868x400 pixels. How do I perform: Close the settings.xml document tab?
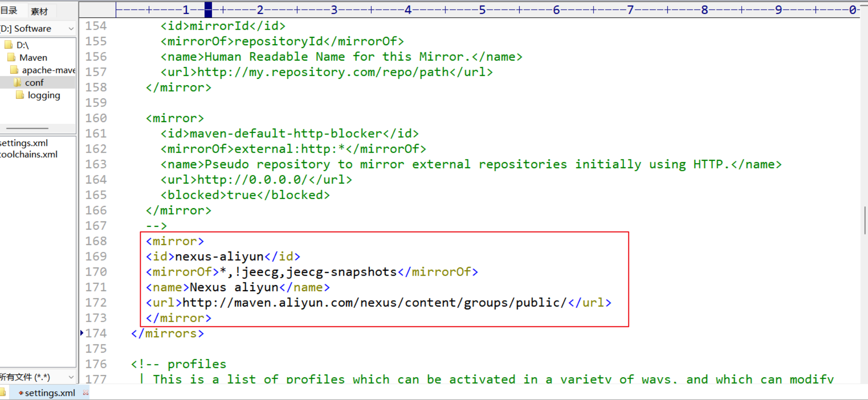(x=86, y=393)
